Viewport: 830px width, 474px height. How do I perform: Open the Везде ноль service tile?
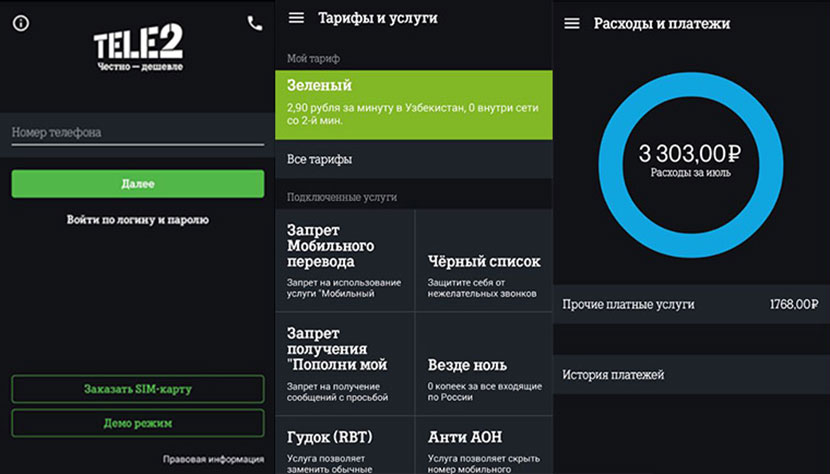pos(484,363)
